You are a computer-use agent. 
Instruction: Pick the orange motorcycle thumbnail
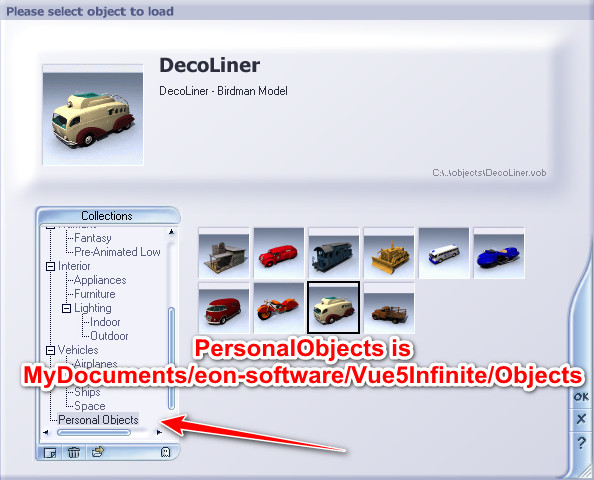tap(279, 308)
